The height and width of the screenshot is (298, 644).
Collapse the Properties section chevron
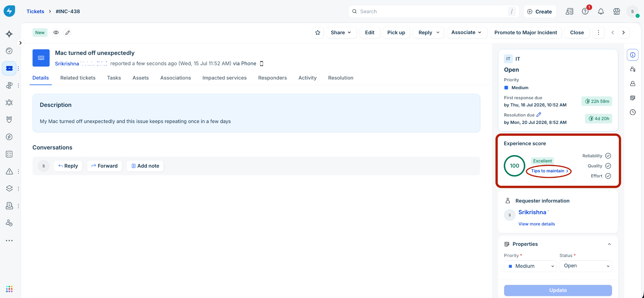click(609, 244)
